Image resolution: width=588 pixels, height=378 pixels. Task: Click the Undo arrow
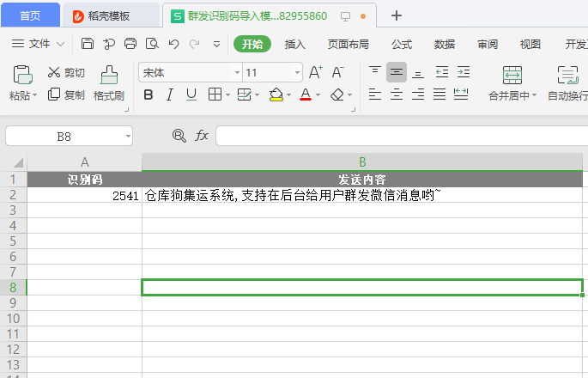173,44
